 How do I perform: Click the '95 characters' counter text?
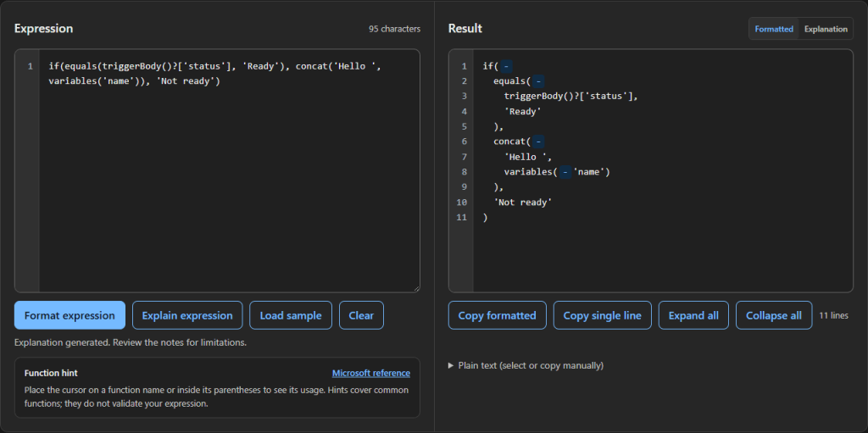coord(395,29)
